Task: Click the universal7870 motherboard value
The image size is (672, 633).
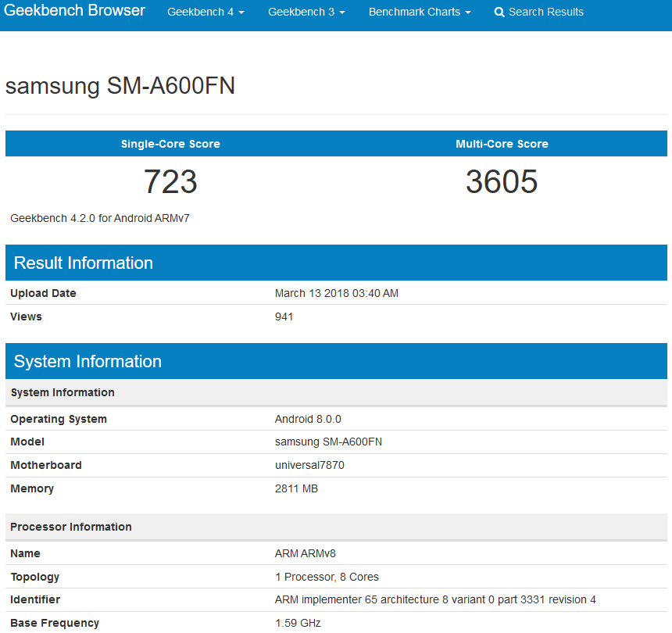Action: pos(309,466)
